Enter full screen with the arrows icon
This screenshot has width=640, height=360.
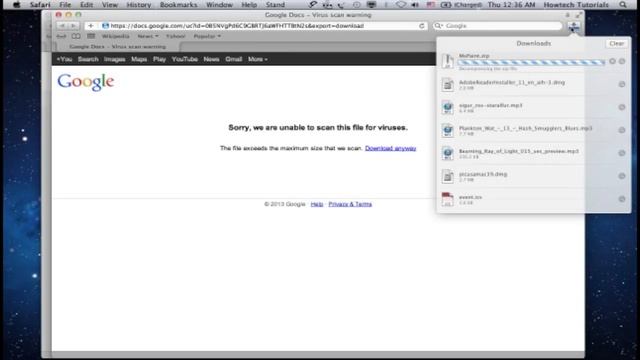pyautogui.click(x=578, y=15)
